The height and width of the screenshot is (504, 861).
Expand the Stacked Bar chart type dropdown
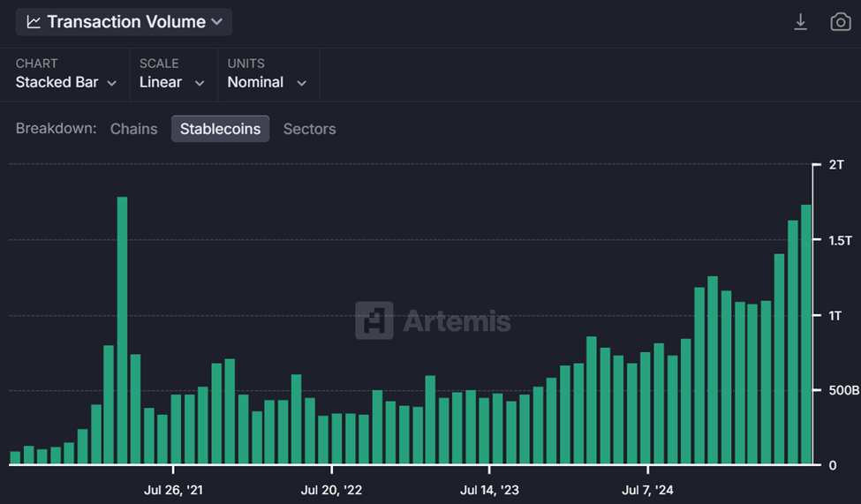66,82
